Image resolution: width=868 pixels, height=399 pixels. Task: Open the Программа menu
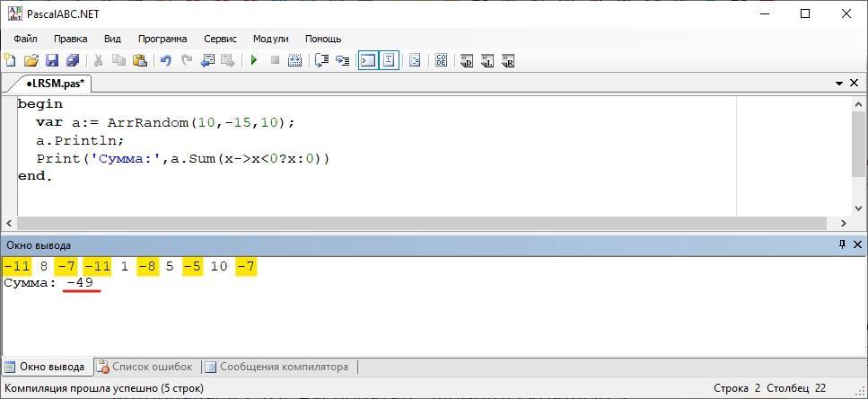pyautogui.click(x=162, y=39)
